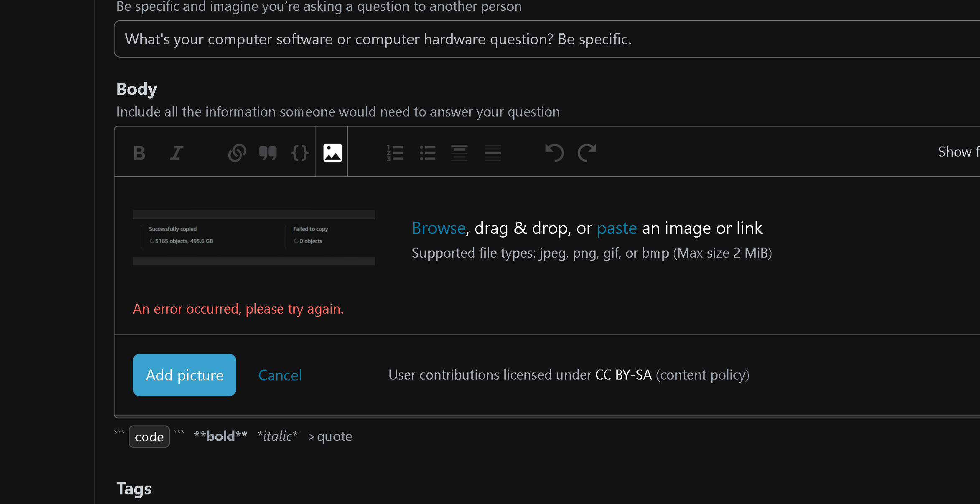Insert a horizontal rule

(x=493, y=153)
